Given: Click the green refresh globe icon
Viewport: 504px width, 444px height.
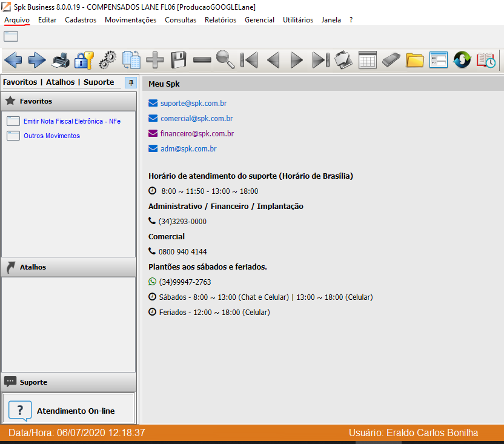Looking at the screenshot, I should (x=462, y=60).
